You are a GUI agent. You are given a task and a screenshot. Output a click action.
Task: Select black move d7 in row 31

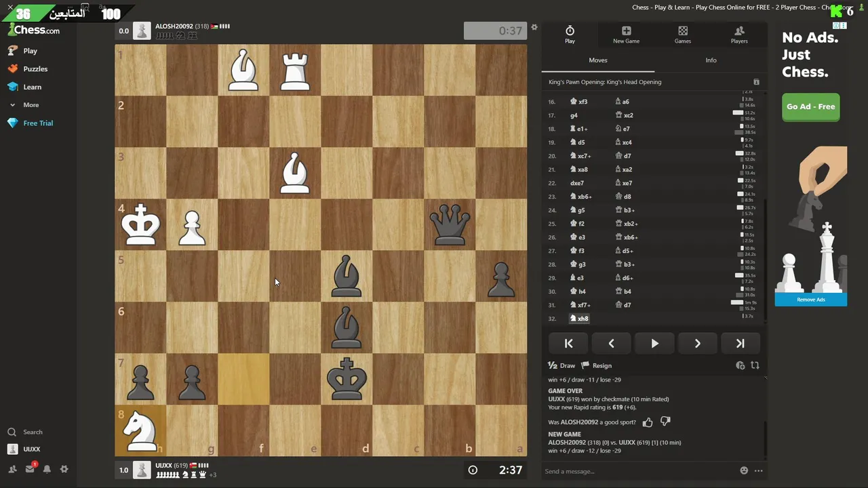[623, 305]
